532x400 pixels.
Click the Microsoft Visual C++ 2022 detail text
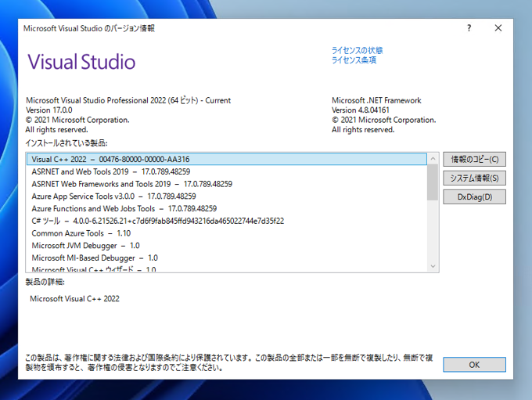tap(74, 299)
